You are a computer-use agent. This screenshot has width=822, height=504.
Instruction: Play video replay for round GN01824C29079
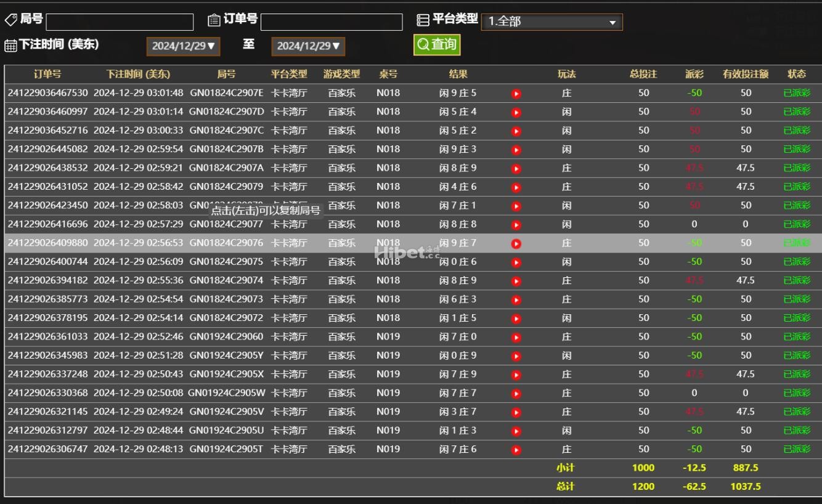[x=516, y=187]
